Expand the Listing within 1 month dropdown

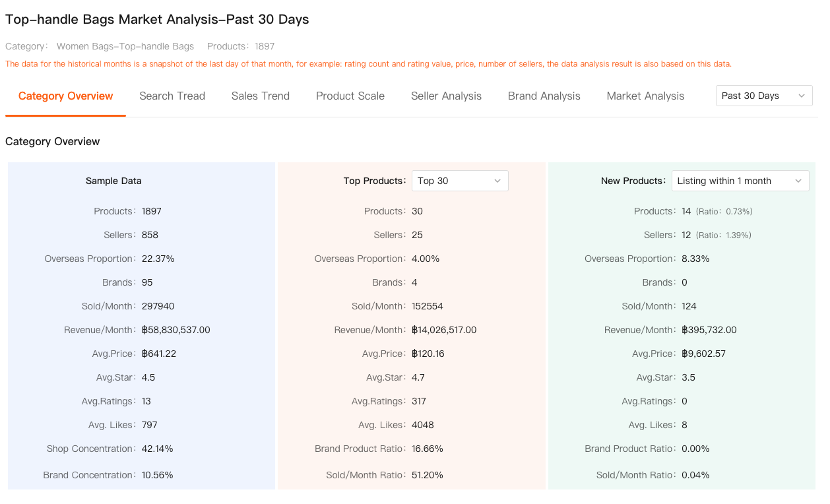[740, 181]
